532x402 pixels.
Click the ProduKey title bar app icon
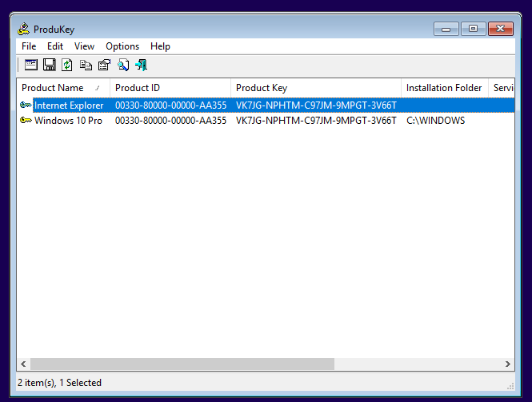(23, 29)
